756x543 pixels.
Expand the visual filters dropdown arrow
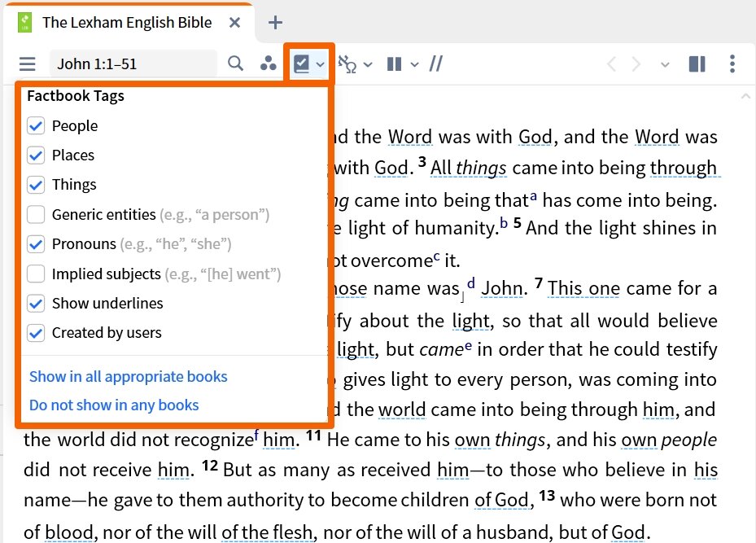coord(320,64)
